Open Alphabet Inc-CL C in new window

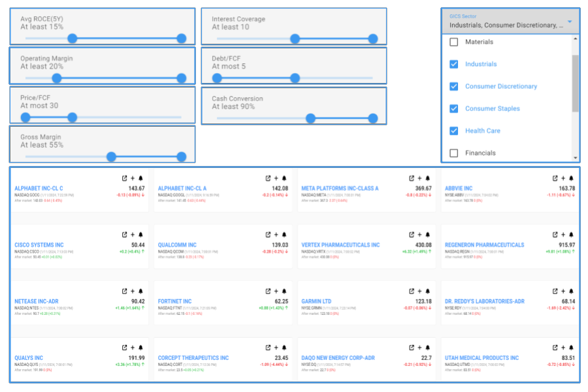click(125, 178)
